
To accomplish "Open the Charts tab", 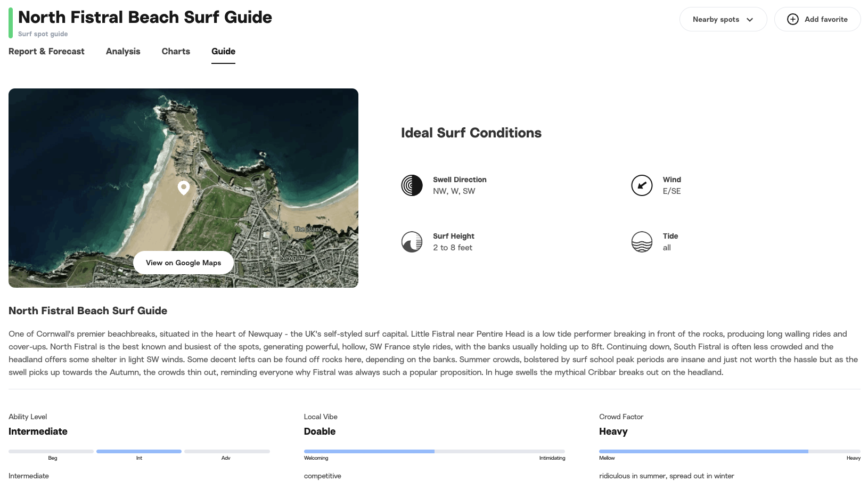I will (x=176, y=51).
